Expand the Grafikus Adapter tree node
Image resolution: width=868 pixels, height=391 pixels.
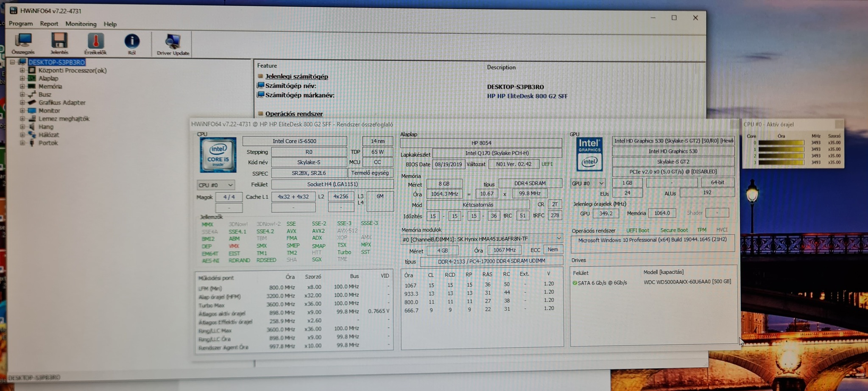click(x=21, y=103)
